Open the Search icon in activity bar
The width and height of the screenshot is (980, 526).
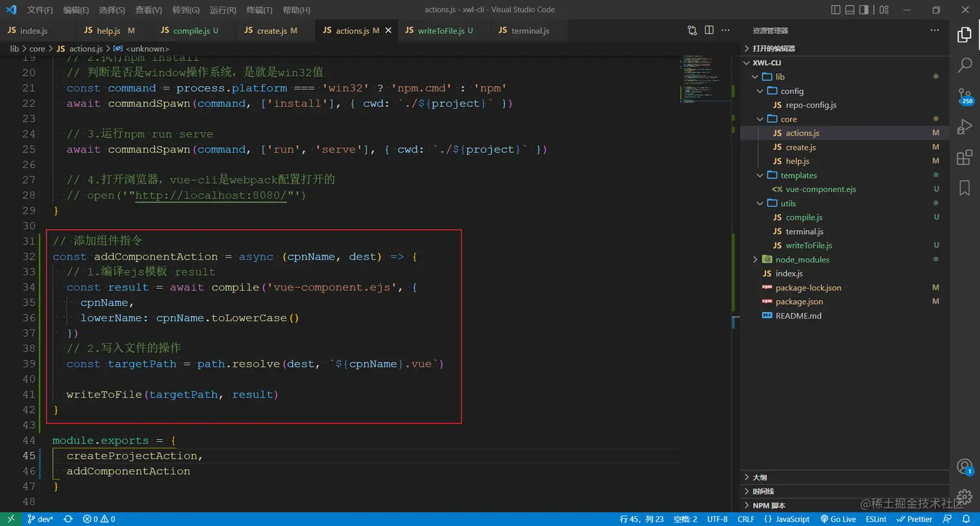point(964,64)
